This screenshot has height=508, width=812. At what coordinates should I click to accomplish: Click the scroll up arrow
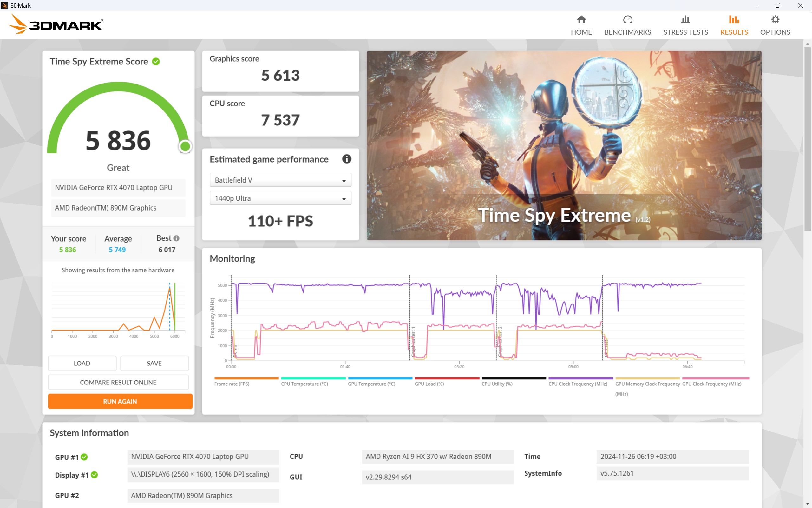tap(807, 44)
